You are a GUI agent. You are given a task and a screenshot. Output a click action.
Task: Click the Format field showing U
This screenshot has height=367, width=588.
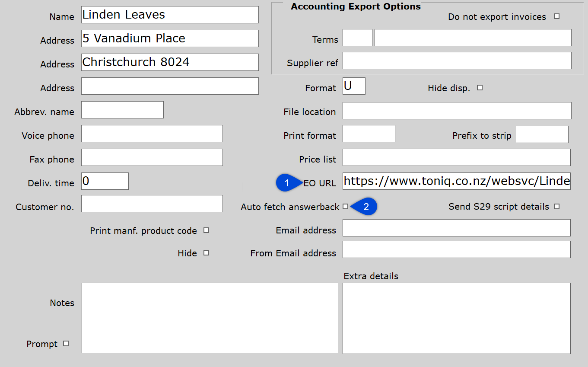tap(354, 86)
